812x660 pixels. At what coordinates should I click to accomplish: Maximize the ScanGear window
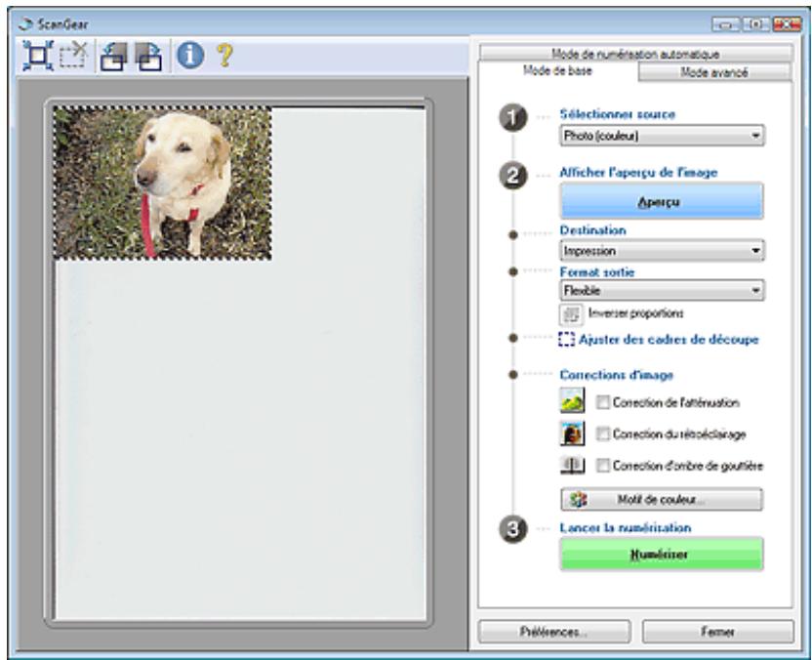[x=755, y=24]
